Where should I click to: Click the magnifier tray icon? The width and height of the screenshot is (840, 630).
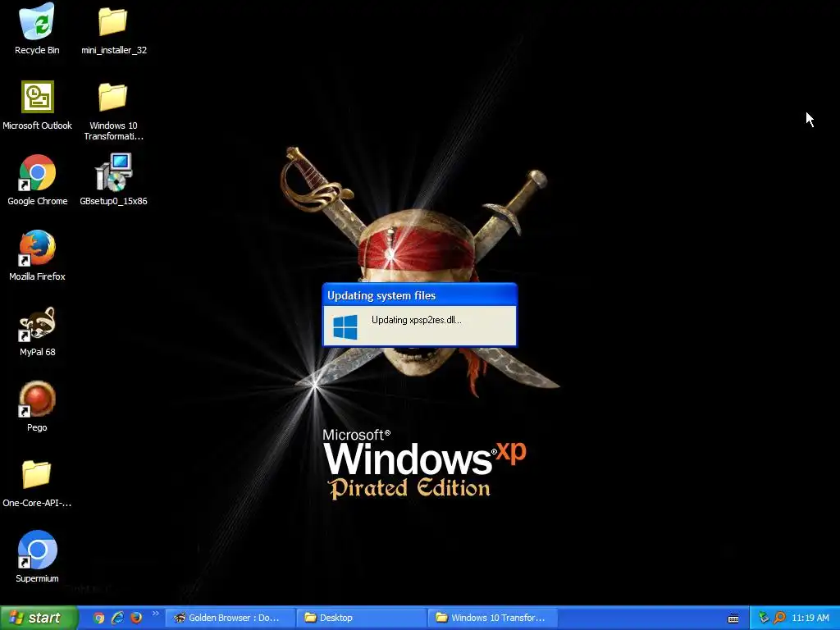coord(779,618)
